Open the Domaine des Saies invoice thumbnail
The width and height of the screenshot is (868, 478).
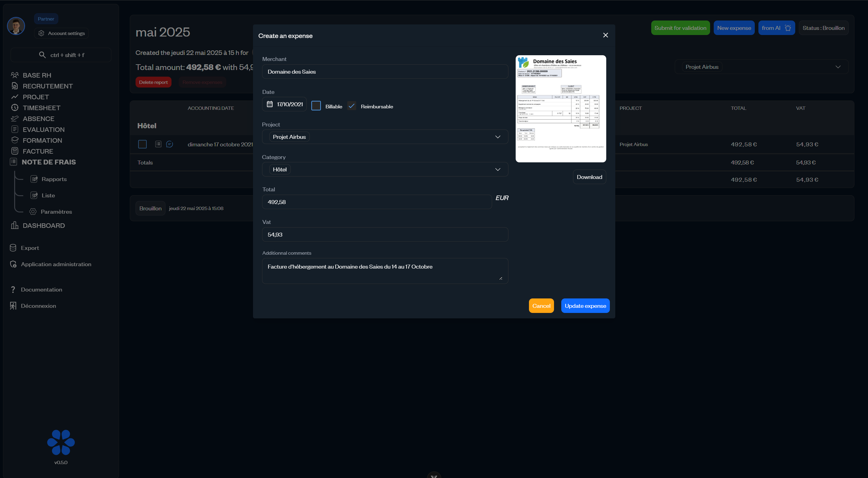pyautogui.click(x=561, y=109)
